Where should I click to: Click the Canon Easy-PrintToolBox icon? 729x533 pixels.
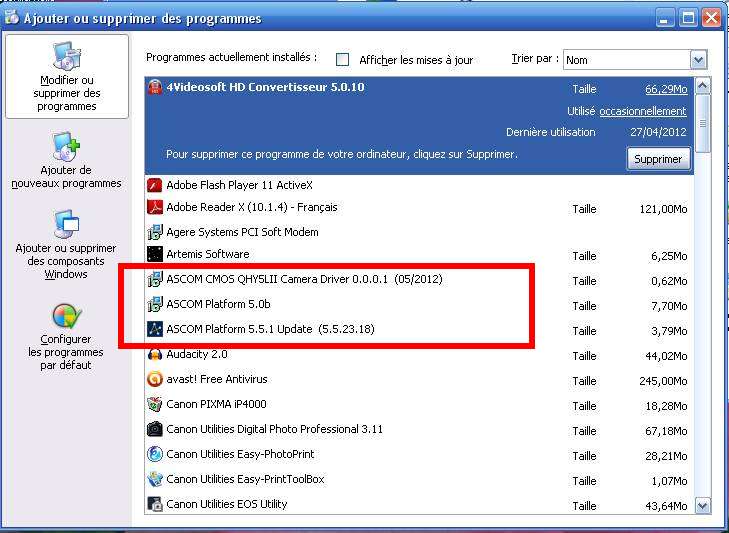155,479
